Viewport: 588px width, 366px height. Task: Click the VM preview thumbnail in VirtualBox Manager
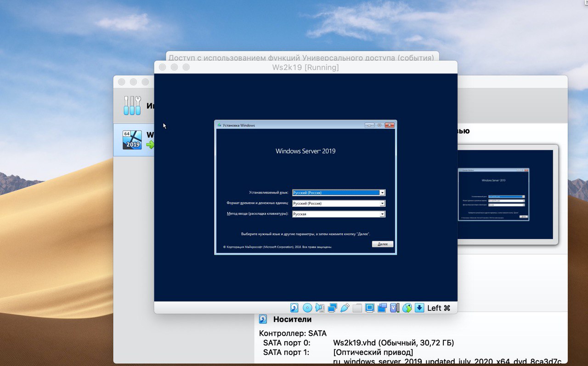505,194
